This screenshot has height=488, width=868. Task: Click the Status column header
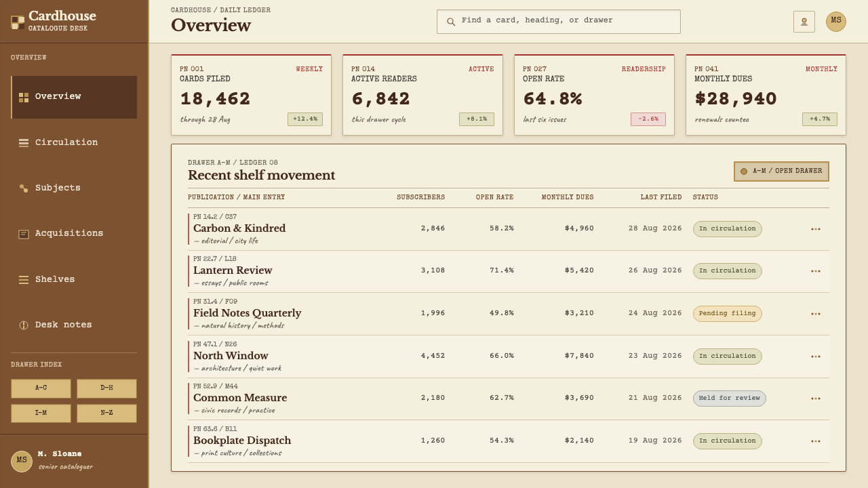(x=705, y=198)
